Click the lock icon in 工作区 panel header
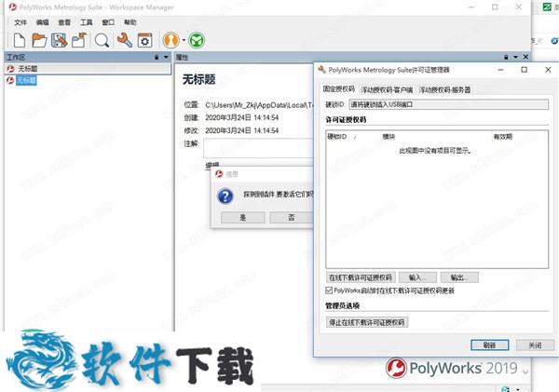559x392 pixels. tap(157, 57)
